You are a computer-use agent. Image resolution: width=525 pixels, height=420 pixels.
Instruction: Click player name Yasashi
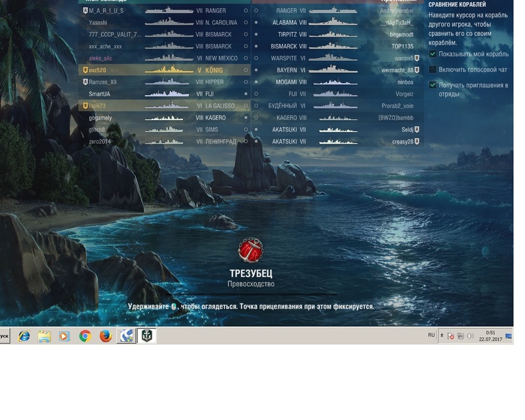[x=98, y=22]
